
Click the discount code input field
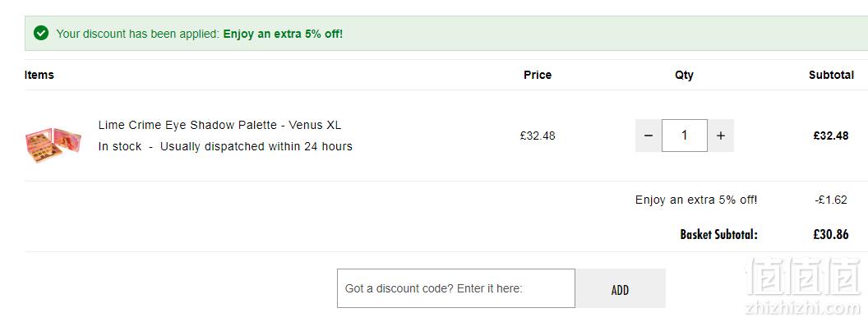click(x=456, y=288)
